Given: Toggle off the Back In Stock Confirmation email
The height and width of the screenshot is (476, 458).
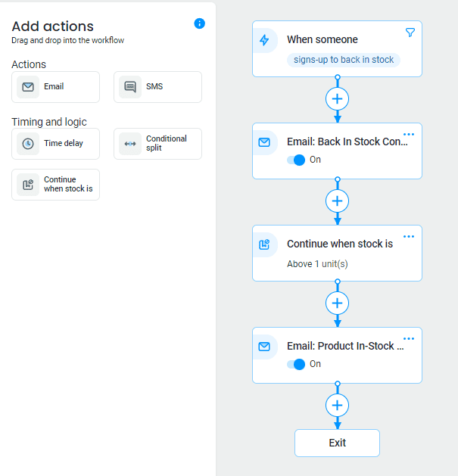Looking at the screenshot, I should pyautogui.click(x=297, y=160).
